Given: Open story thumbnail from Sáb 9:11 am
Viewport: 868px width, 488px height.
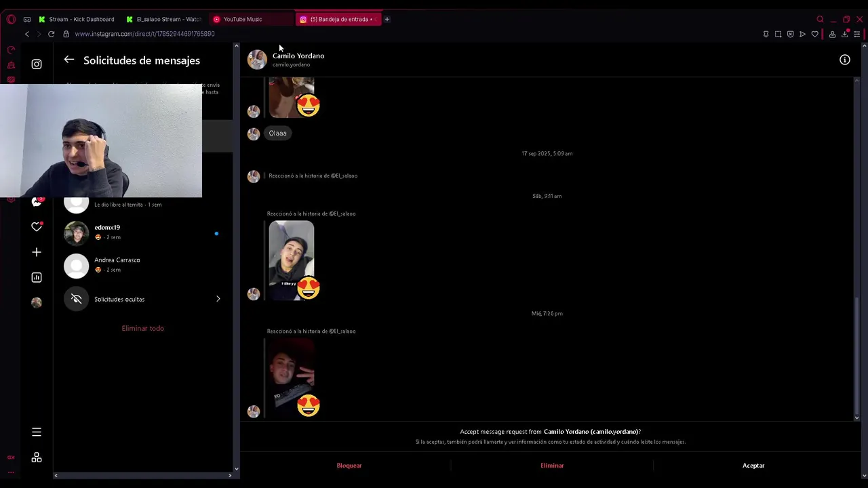Looking at the screenshot, I should click(x=292, y=260).
